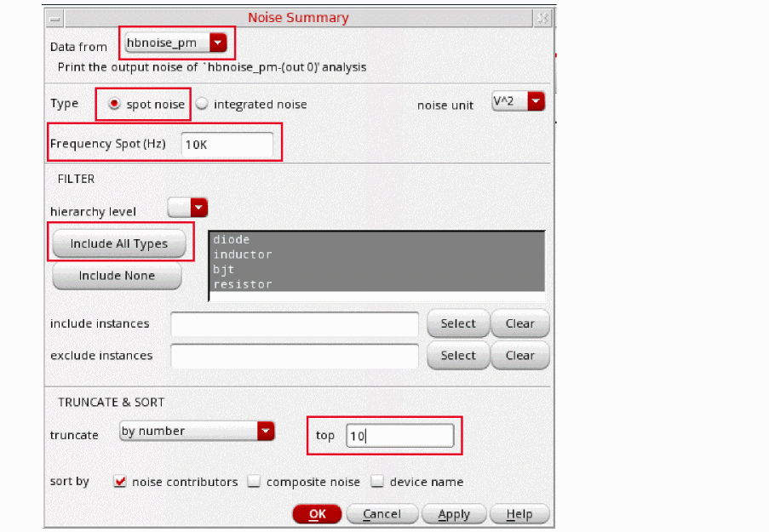769x532 pixels.
Task: Click the OK button
Action: tap(317, 514)
